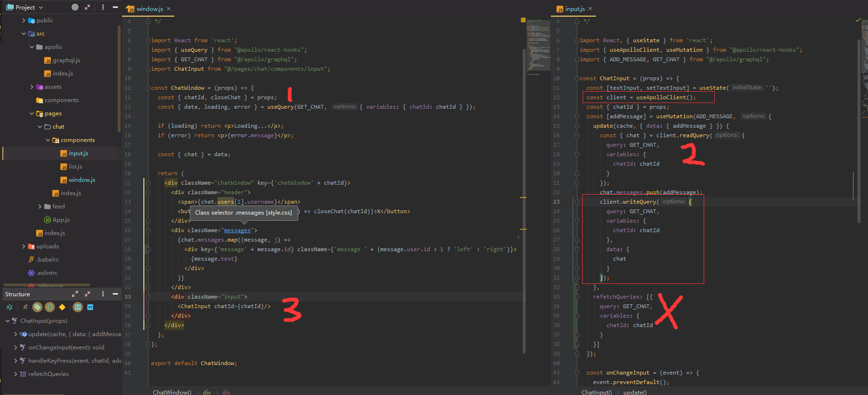868x395 pixels.
Task: Hide the Project tool window
Action: click(115, 7)
